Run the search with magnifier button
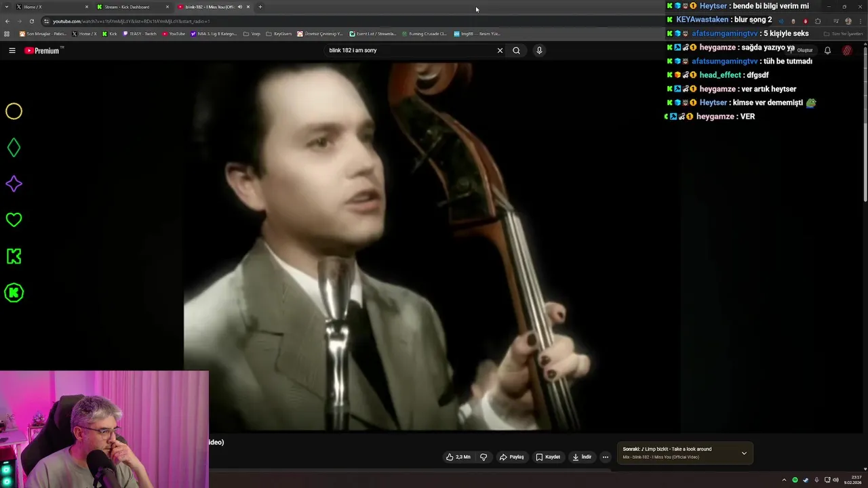The image size is (868, 488). (x=516, y=50)
